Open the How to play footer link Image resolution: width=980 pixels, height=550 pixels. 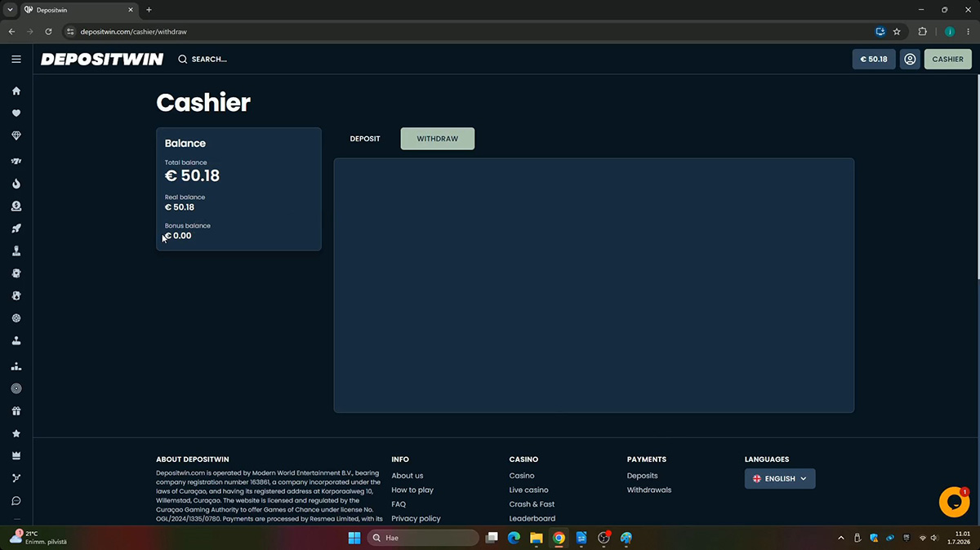click(412, 490)
